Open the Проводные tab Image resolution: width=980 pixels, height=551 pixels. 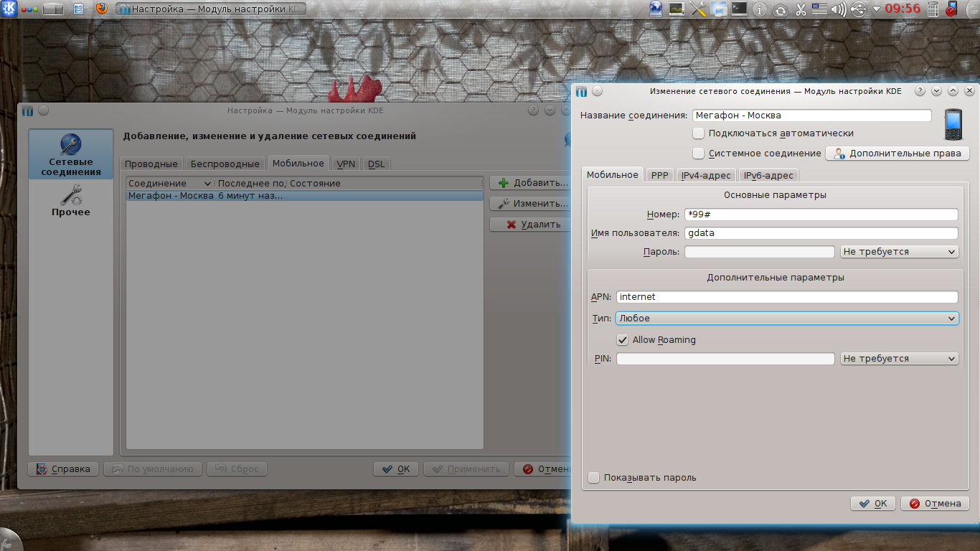pos(151,164)
